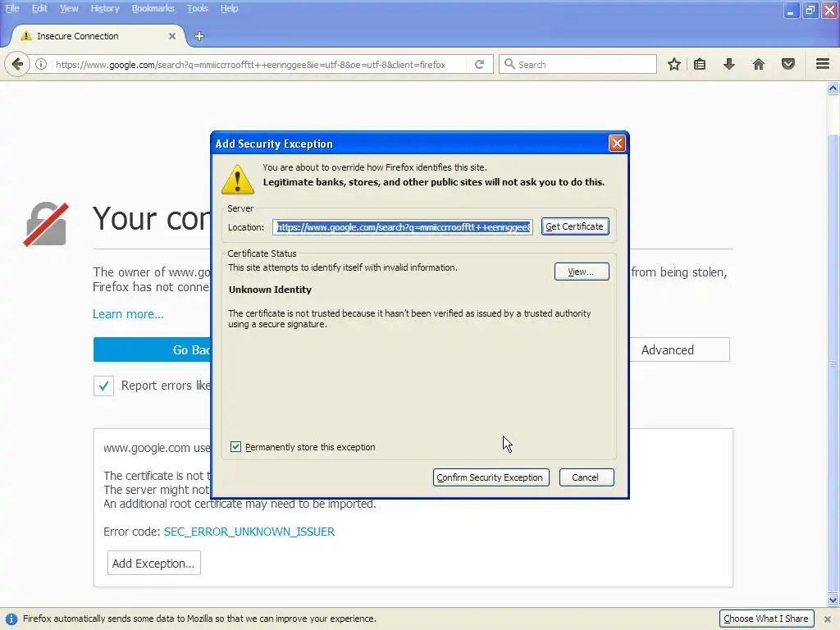Click the info icon in notification bar
Screen dimensions: 840x630
pyautogui.click(x=11, y=619)
